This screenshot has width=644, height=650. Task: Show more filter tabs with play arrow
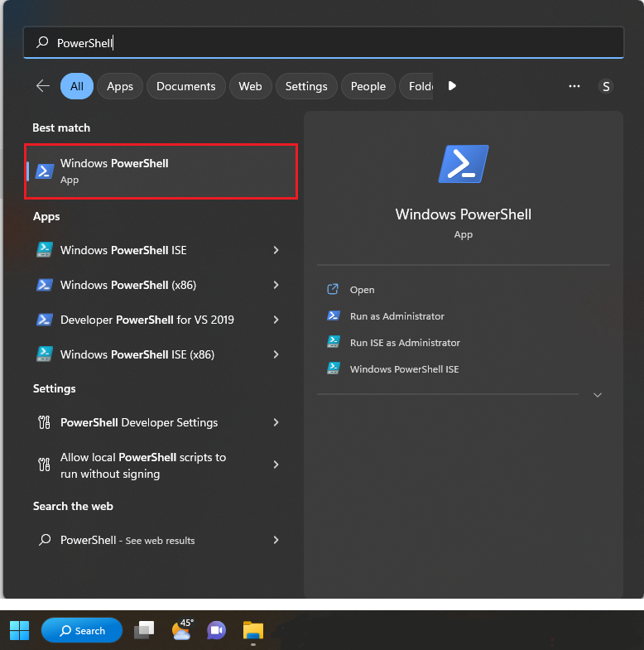click(x=452, y=86)
